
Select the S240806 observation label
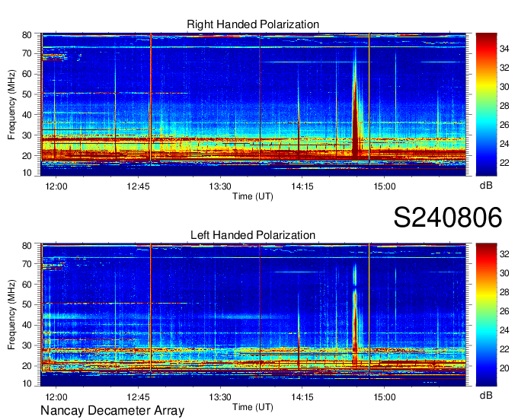[x=448, y=218]
